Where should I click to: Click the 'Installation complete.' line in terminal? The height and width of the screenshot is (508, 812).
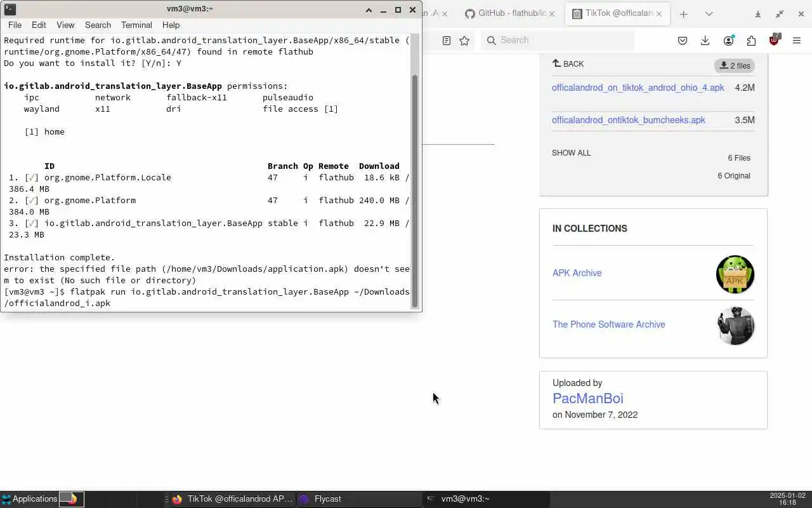coord(60,257)
